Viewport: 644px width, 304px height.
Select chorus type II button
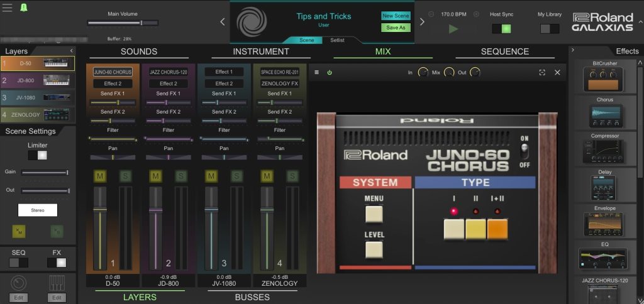tap(475, 229)
